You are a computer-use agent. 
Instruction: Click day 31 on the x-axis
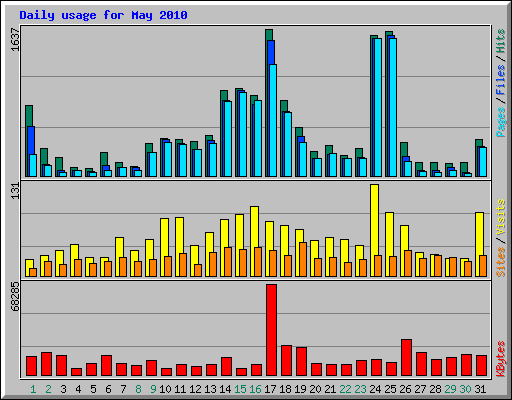[480, 389]
